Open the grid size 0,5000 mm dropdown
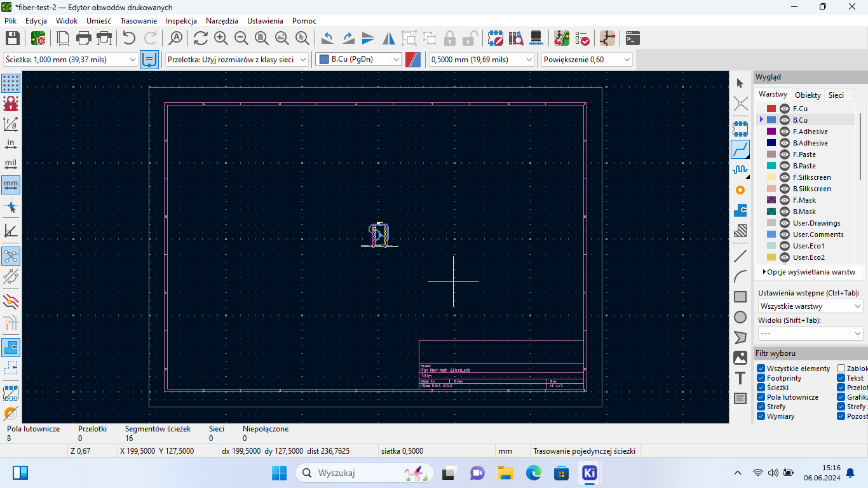 [482, 59]
